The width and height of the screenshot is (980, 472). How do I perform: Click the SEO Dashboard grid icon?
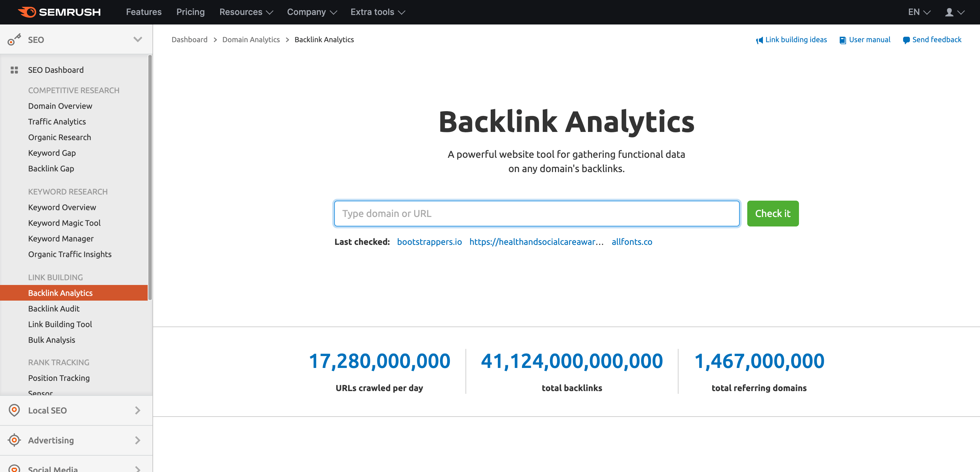pyautogui.click(x=14, y=70)
